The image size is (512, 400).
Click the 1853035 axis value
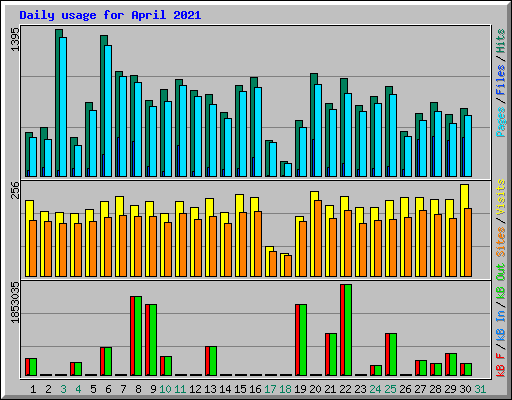pyautogui.click(x=15, y=302)
